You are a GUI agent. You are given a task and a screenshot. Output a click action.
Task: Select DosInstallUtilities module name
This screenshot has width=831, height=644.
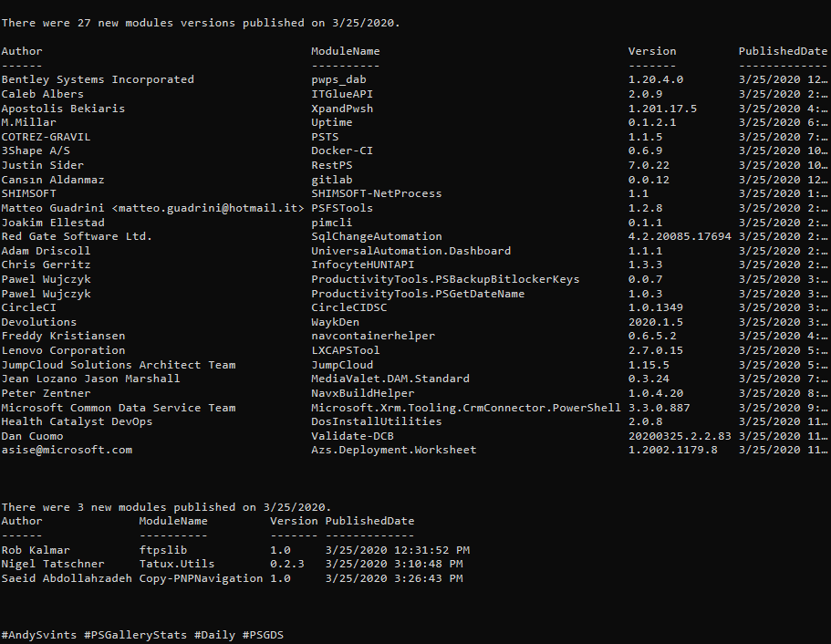[x=377, y=421]
